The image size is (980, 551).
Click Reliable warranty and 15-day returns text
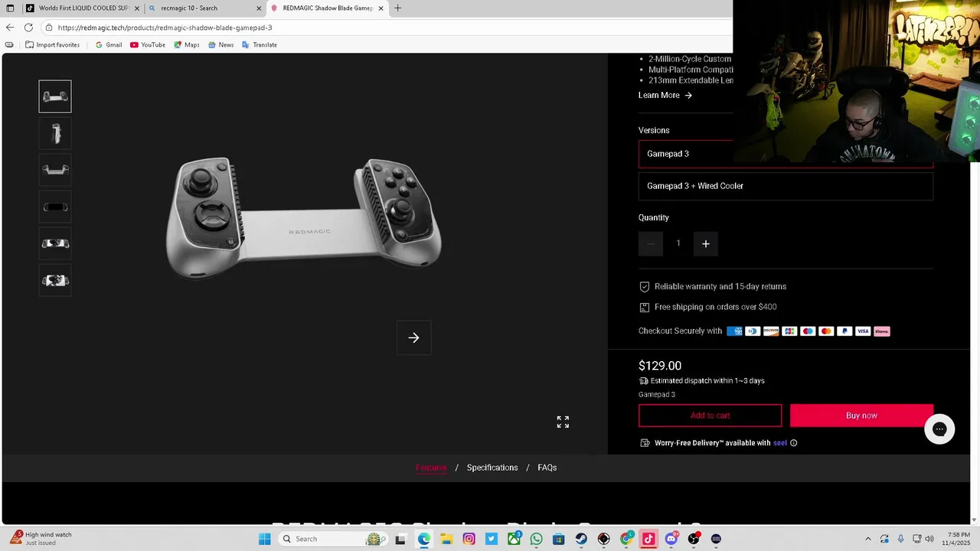(x=720, y=286)
